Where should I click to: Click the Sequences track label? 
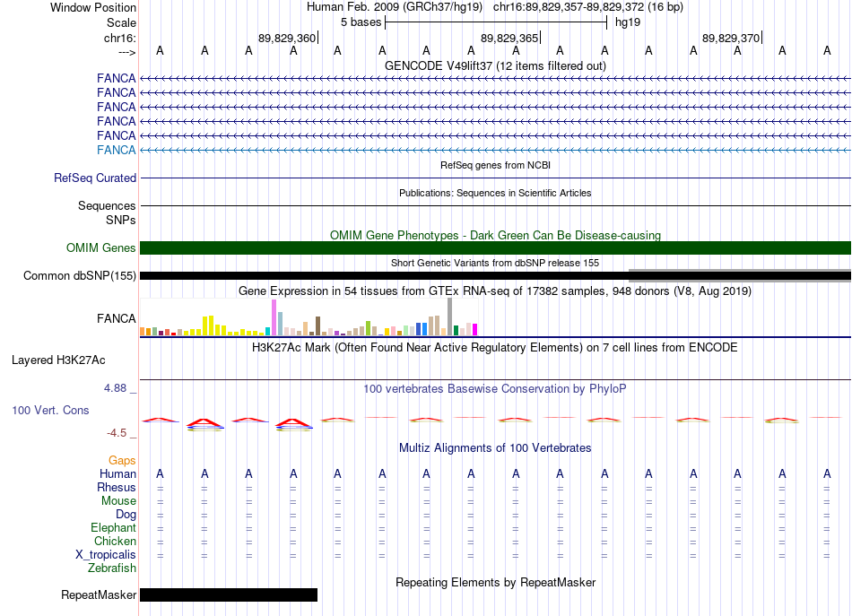click(107, 205)
